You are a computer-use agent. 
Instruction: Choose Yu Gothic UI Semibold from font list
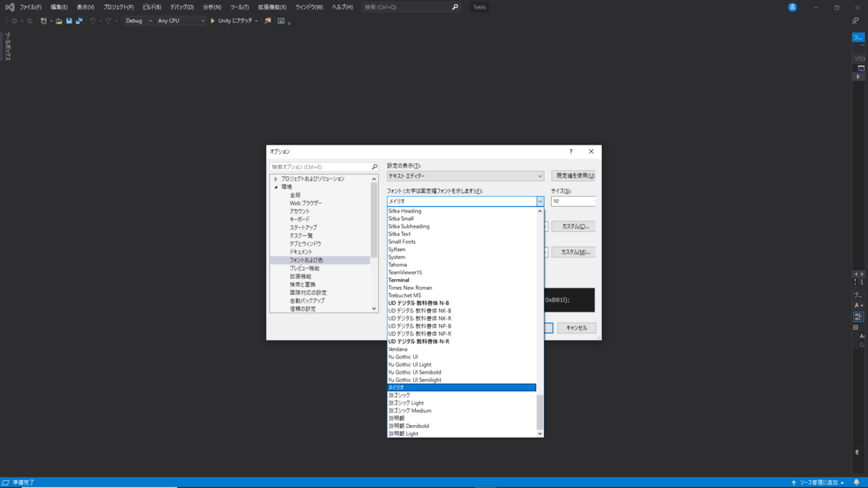[461, 372]
